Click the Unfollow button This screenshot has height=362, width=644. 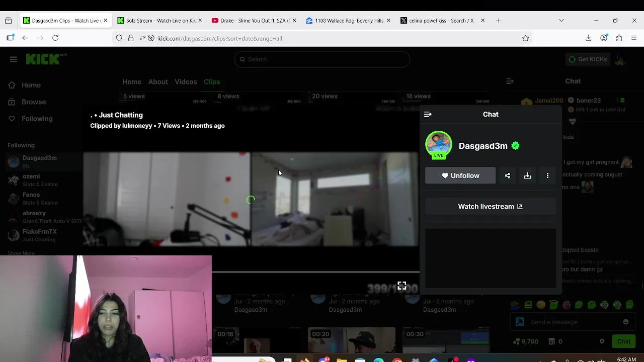coord(460,175)
